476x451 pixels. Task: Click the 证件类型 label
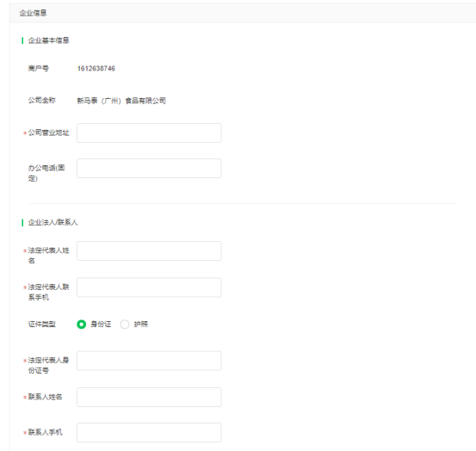click(42, 324)
